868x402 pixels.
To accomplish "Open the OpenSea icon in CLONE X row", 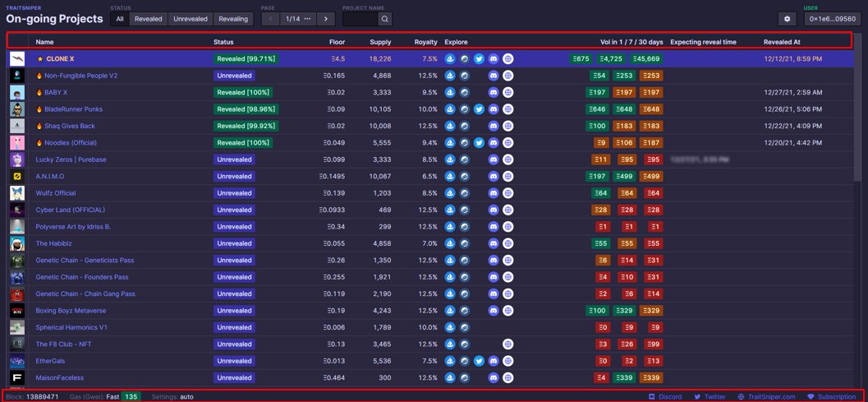I will point(450,58).
